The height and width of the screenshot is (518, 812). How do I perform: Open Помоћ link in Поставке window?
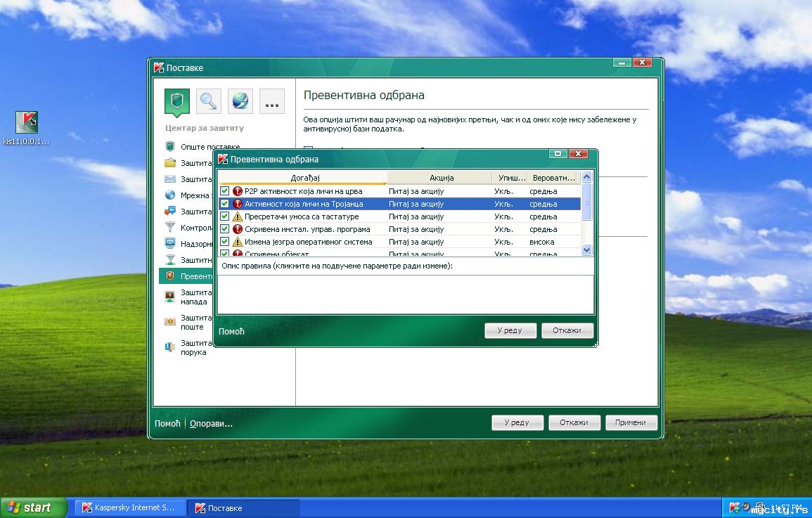(167, 423)
